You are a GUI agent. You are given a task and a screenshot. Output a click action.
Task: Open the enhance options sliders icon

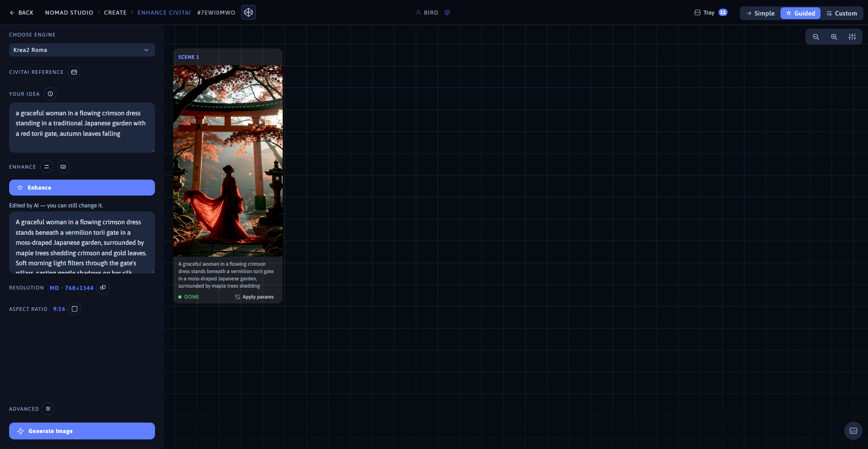click(46, 167)
